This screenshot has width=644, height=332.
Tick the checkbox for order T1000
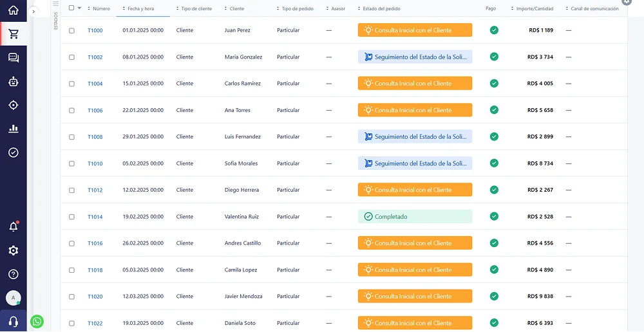[x=71, y=30]
